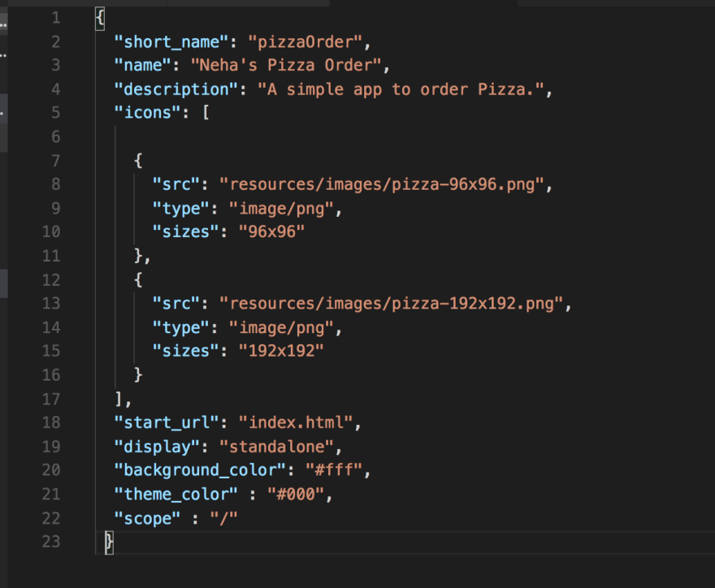Screen dimensions: 715x588
Task: Click the "sizes" key on line 15
Action: tap(185, 351)
